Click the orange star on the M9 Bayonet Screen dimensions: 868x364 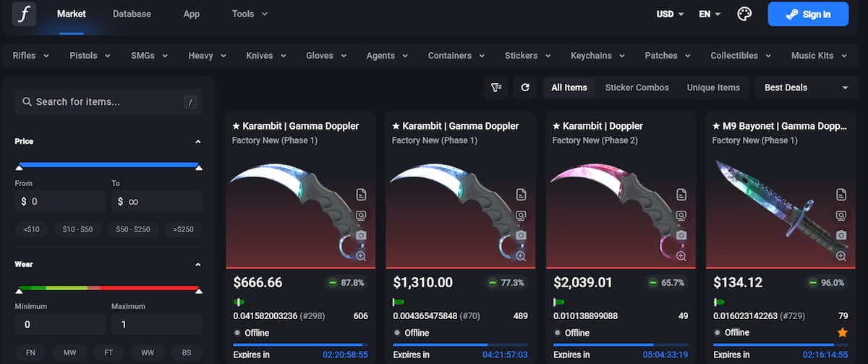pyautogui.click(x=842, y=332)
